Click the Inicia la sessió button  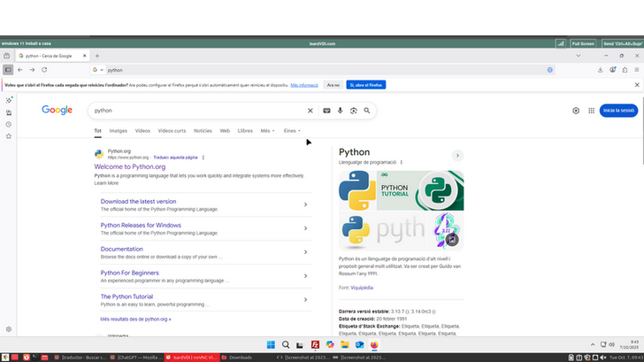click(618, 111)
